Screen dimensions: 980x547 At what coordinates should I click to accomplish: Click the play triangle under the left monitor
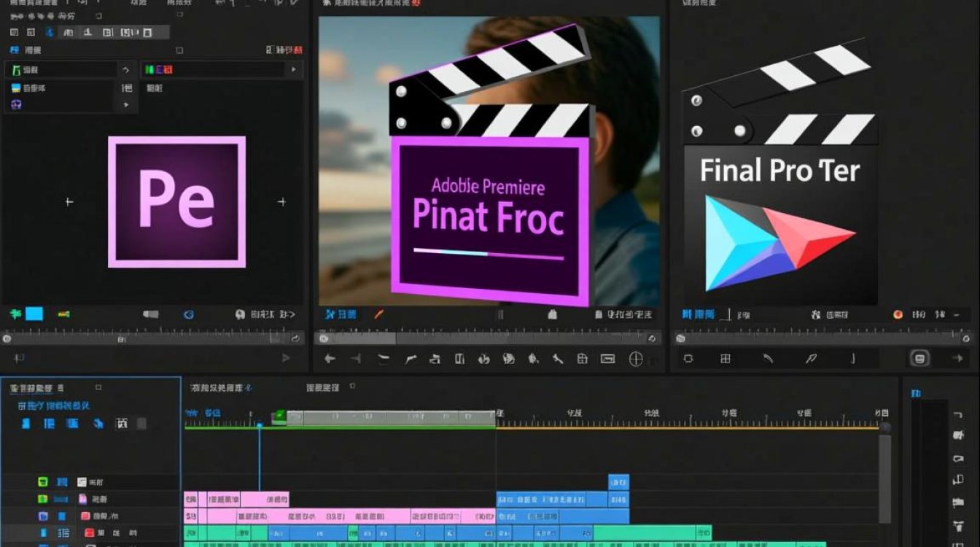click(286, 358)
